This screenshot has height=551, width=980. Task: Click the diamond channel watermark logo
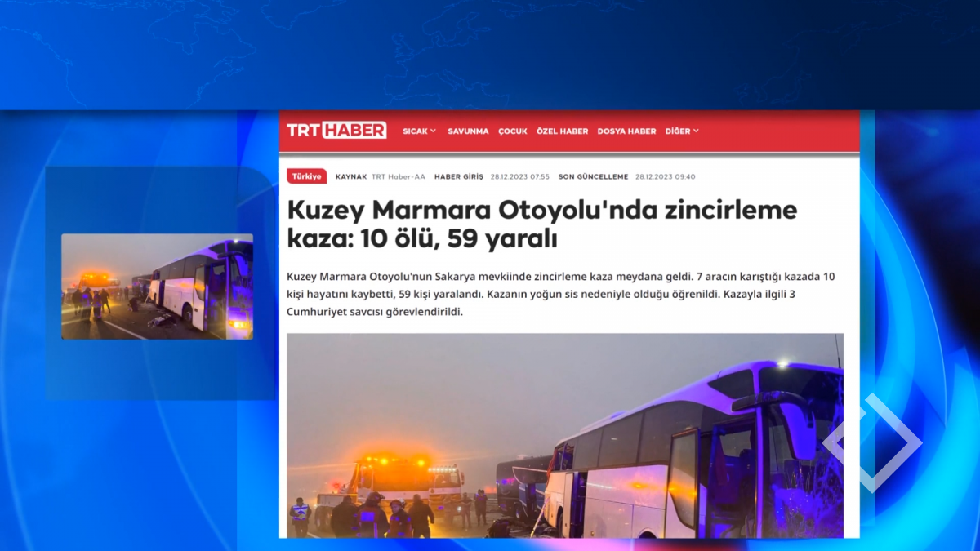click(871, 442)
